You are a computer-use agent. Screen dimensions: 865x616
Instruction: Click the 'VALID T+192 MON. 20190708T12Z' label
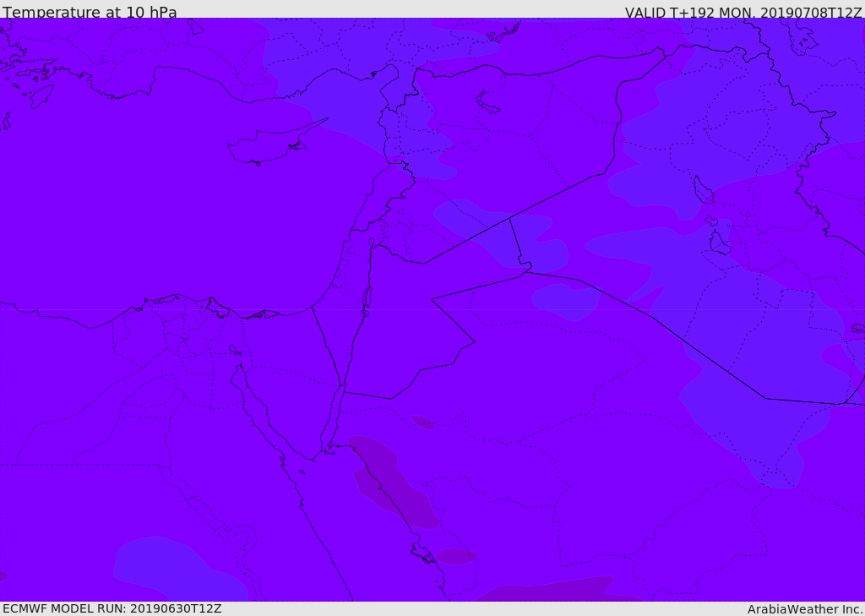point(743,12)
